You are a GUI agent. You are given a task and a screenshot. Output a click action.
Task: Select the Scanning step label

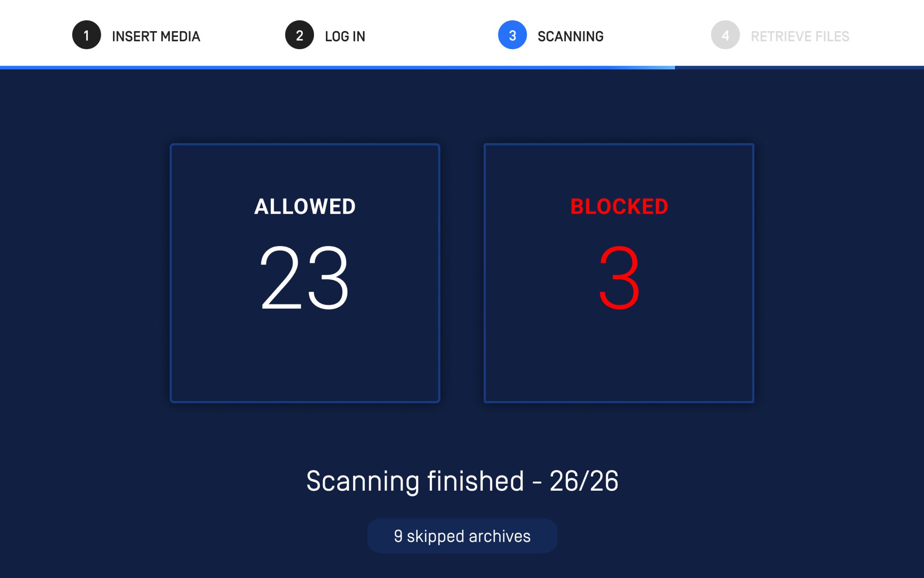(x=570, y=36)
